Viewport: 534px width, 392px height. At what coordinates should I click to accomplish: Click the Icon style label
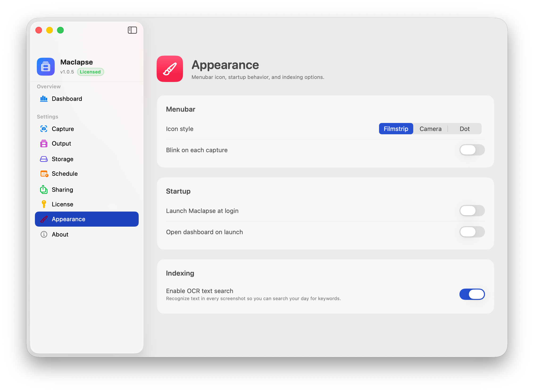tap(179, 129)
